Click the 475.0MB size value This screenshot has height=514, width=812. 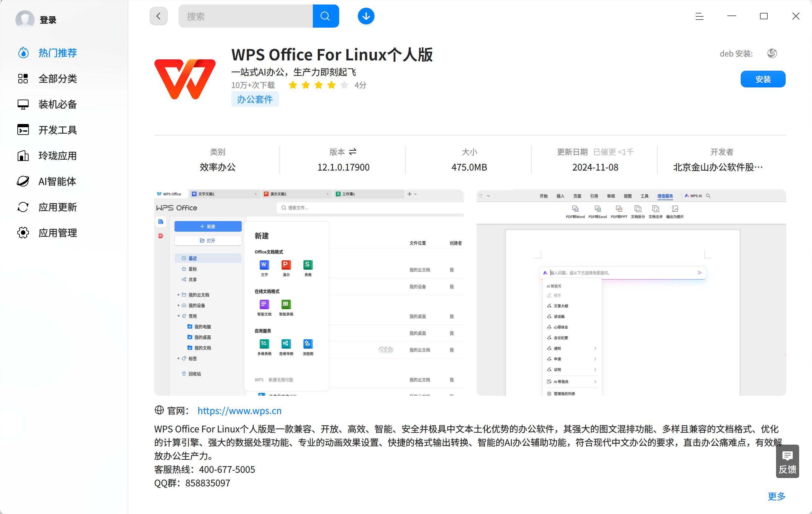point(469,167)
